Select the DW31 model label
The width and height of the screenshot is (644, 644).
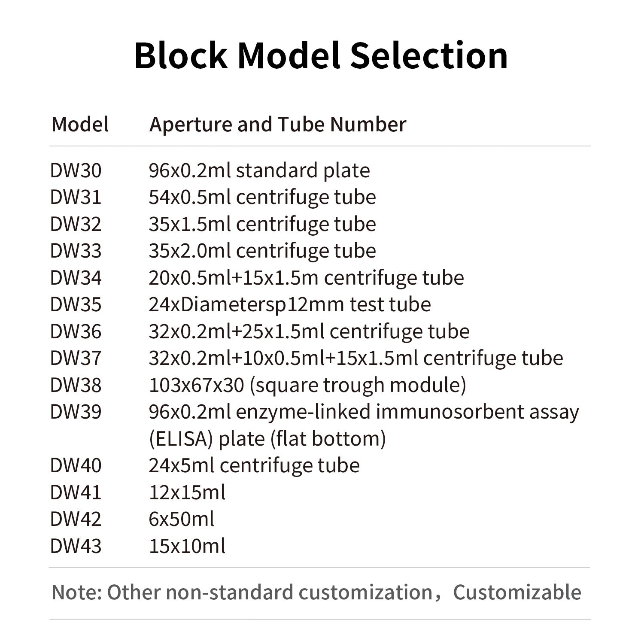[x=76, y=197]
